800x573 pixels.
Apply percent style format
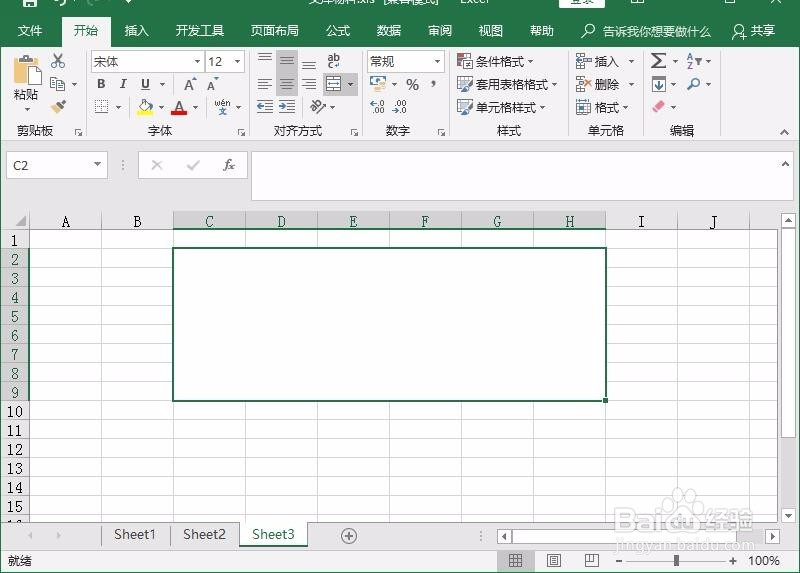[x=412, y=84]
